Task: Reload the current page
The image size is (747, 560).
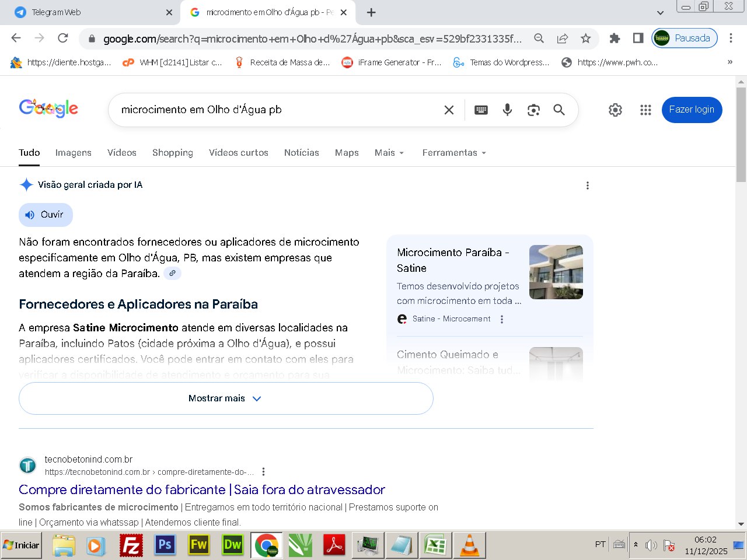Action: click(63, 38)
